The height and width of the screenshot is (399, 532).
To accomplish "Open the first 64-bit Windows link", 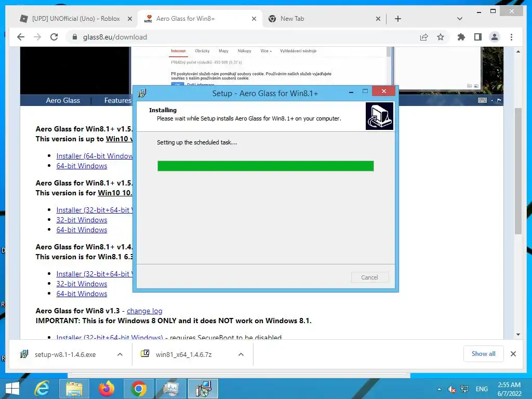I will [x=82, y=166].
